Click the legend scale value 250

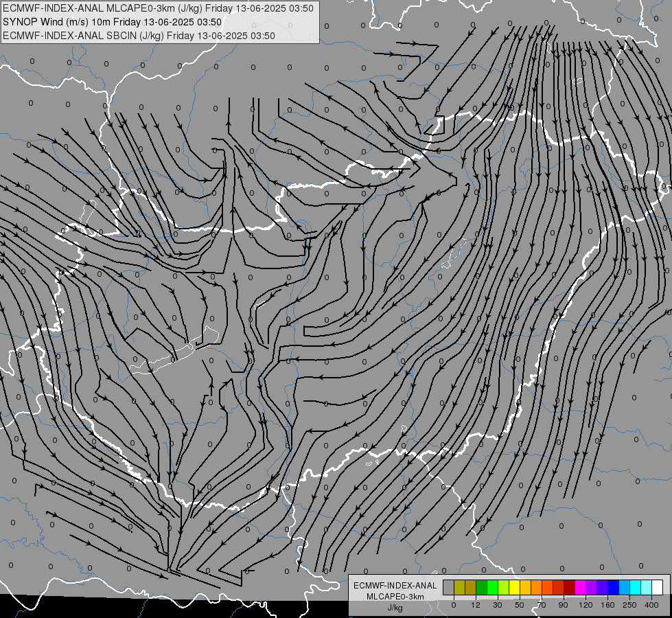click(629, 605)
